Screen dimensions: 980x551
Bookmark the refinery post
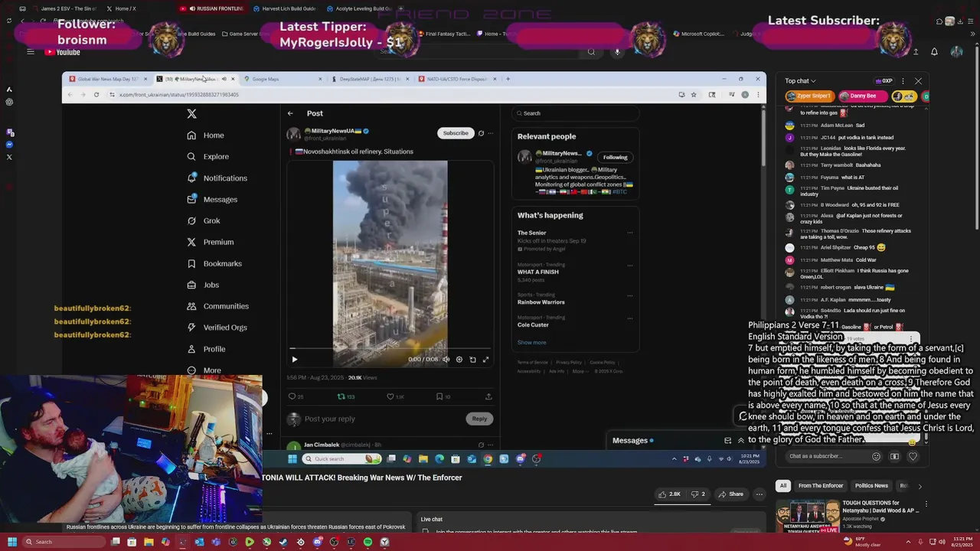[439, 396]
